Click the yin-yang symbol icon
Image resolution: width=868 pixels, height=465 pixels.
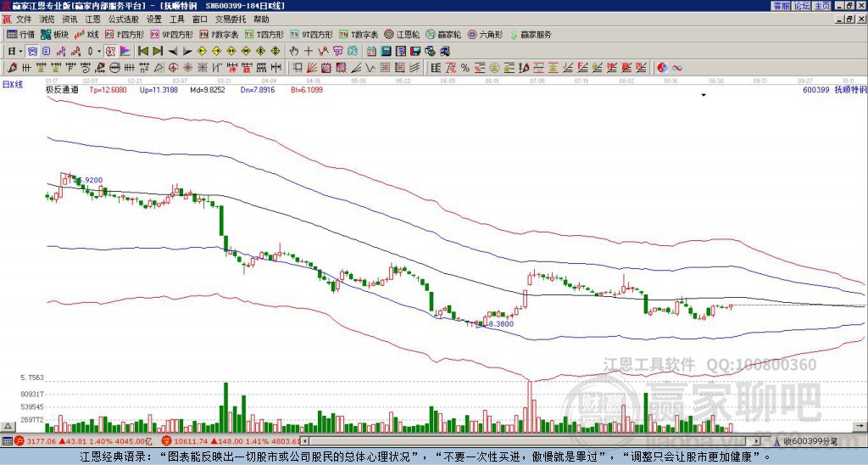[x=662, y=68]
